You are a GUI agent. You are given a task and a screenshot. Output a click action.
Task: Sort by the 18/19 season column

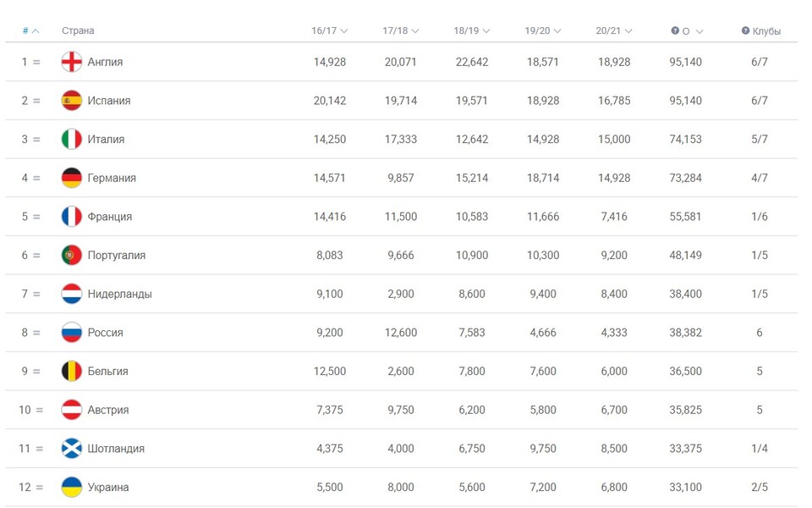471,31
